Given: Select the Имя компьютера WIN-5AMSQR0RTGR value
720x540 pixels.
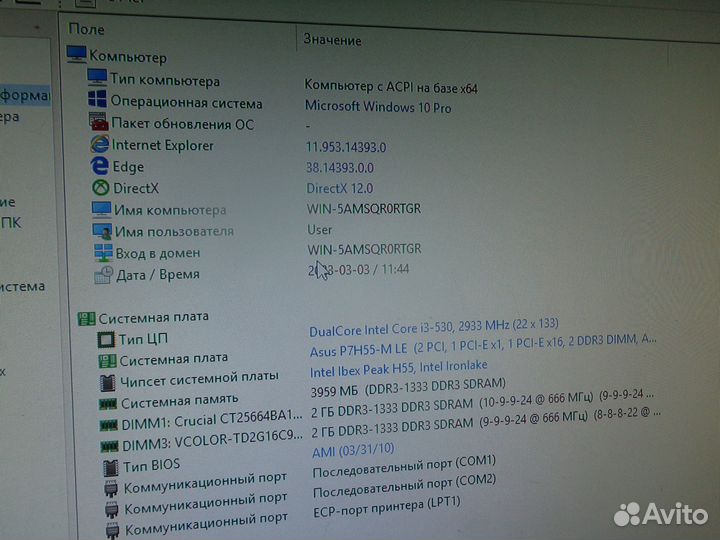Looking at the screenshot, I should [364, 208].
